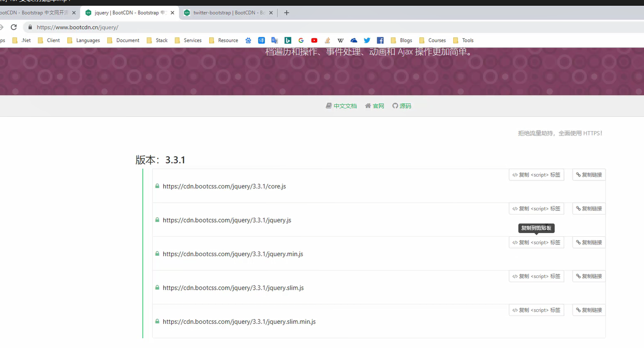The width and height of the screenshot is (644, 348).
Task: Open the Stack Overflow bookmark icon
Action: 327,40
